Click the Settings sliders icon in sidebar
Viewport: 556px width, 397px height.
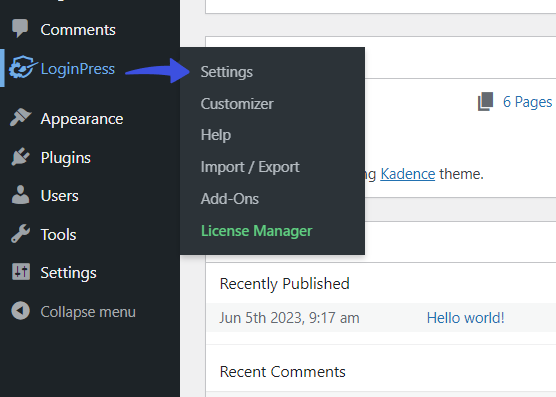click(21, 272)
